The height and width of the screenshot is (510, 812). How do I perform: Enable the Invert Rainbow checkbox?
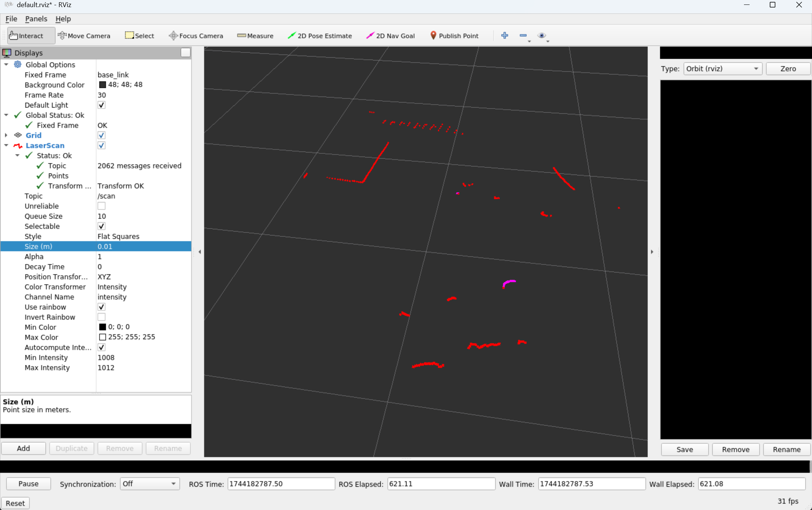point(101,317)
